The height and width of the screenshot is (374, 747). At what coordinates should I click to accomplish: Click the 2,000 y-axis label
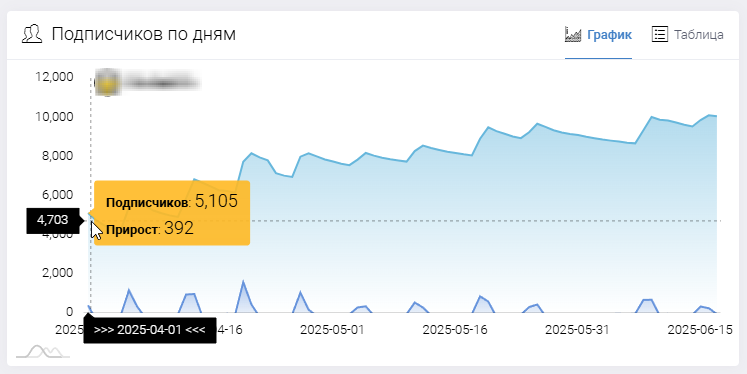[58, 273]
